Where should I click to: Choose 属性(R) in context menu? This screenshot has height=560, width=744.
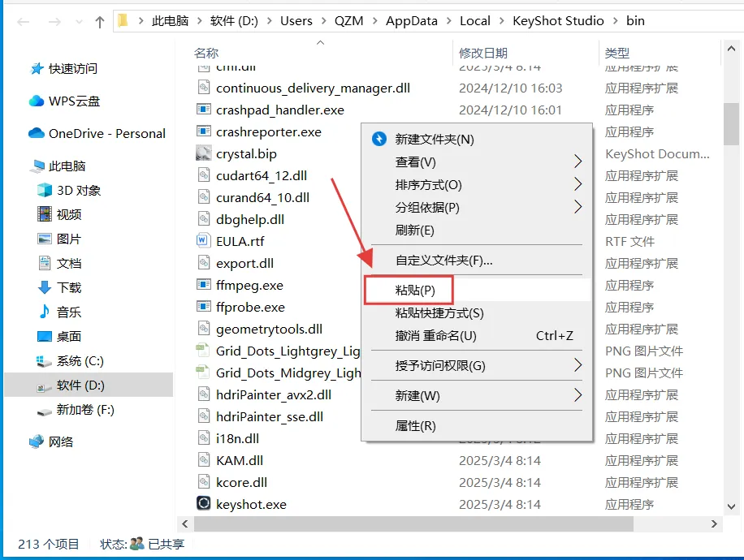coord(477,425)
